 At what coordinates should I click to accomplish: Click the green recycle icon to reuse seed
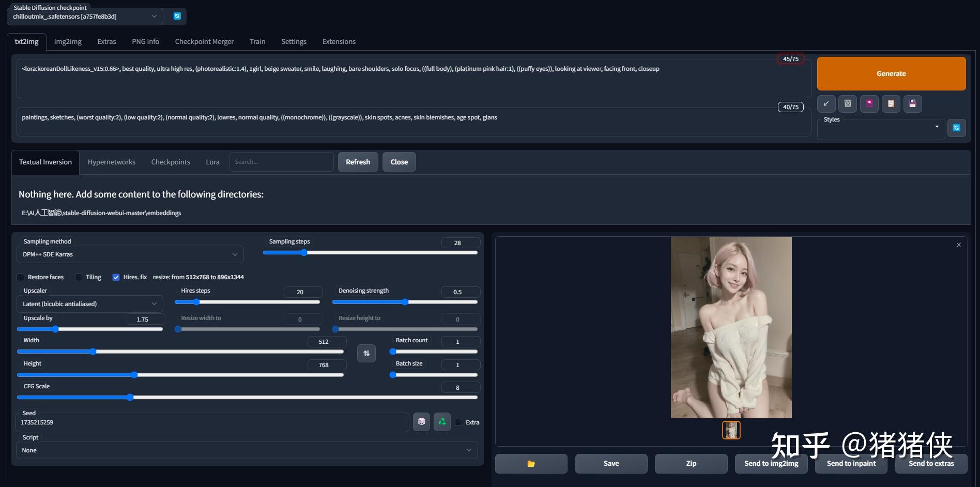point(442,422)
